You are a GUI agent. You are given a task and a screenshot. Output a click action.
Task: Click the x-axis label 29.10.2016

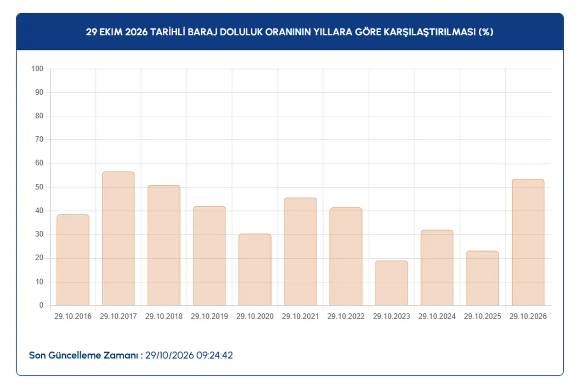pyautogui.click(x=73, y=317)
